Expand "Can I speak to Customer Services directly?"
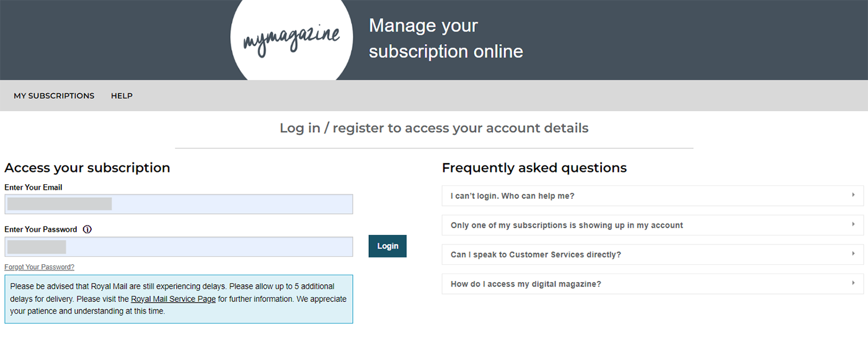Screen dimensions: 868x338 pos(652,254)
